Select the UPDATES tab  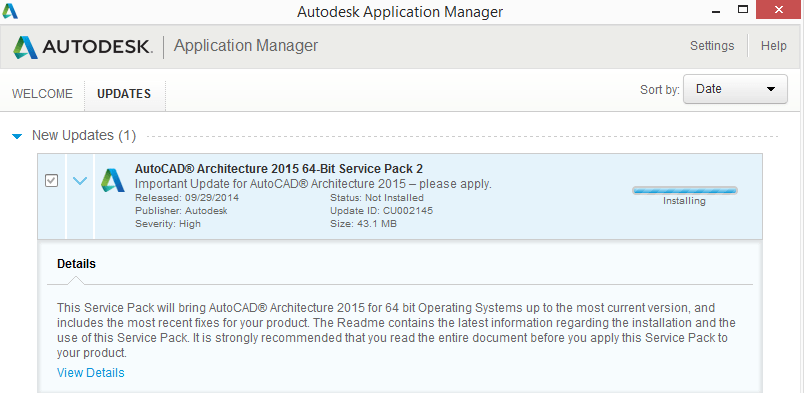(124, 94)
